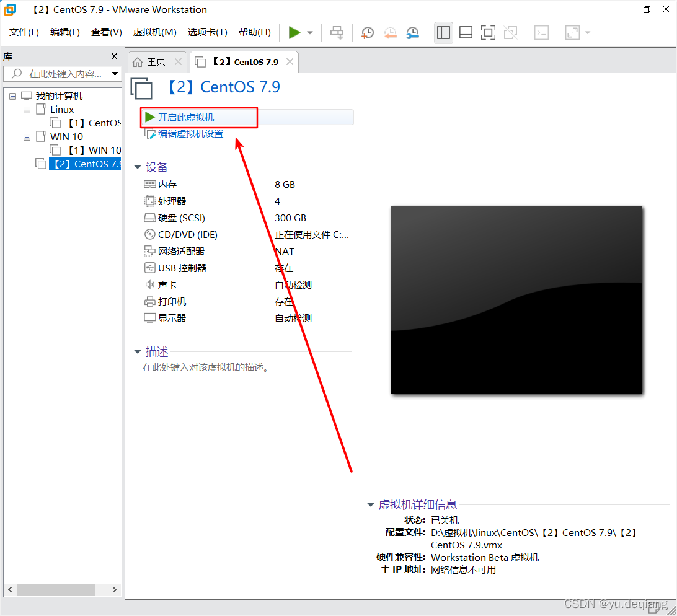The width and height of the screenshot is (677, 616).
Task: Click the stretch guest display icon
Action: [x=572, y=32]
